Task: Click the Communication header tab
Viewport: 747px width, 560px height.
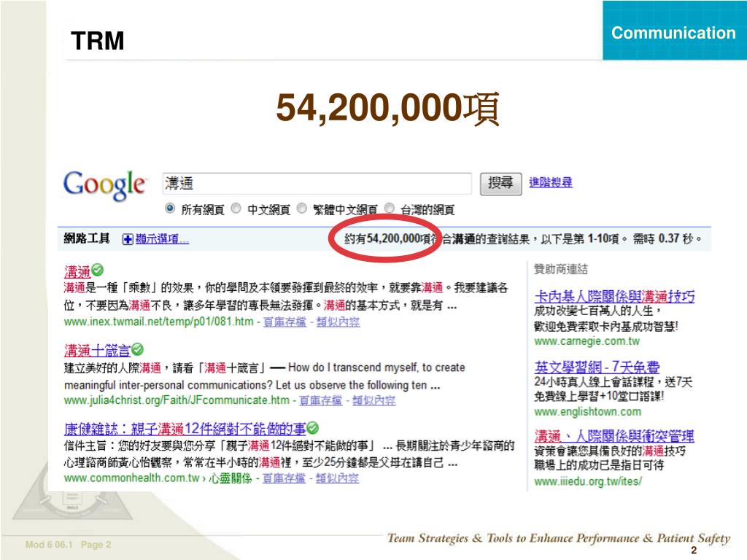Action: pyautogui.click(x=673, y=32)
